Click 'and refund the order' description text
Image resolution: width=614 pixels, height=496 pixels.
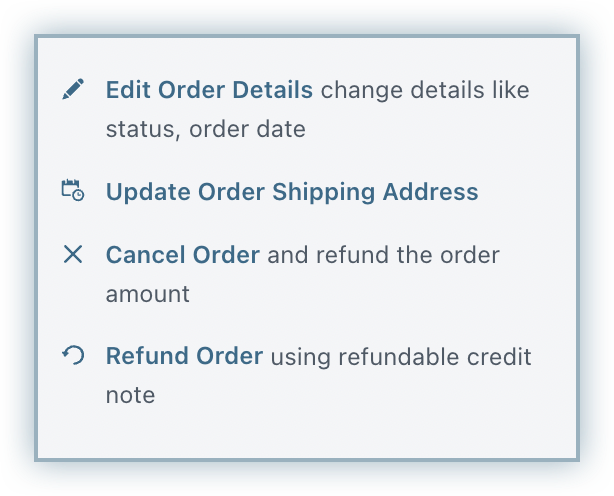pos(383,255)
